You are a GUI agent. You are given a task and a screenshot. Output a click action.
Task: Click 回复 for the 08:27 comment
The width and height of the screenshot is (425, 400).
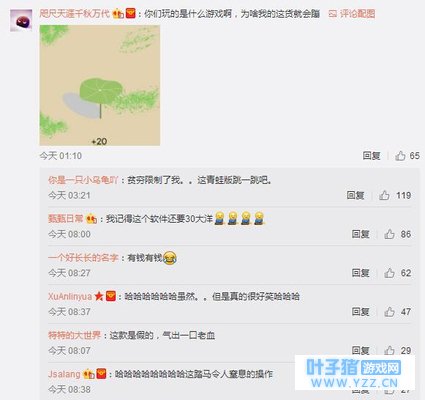point(361,273)
